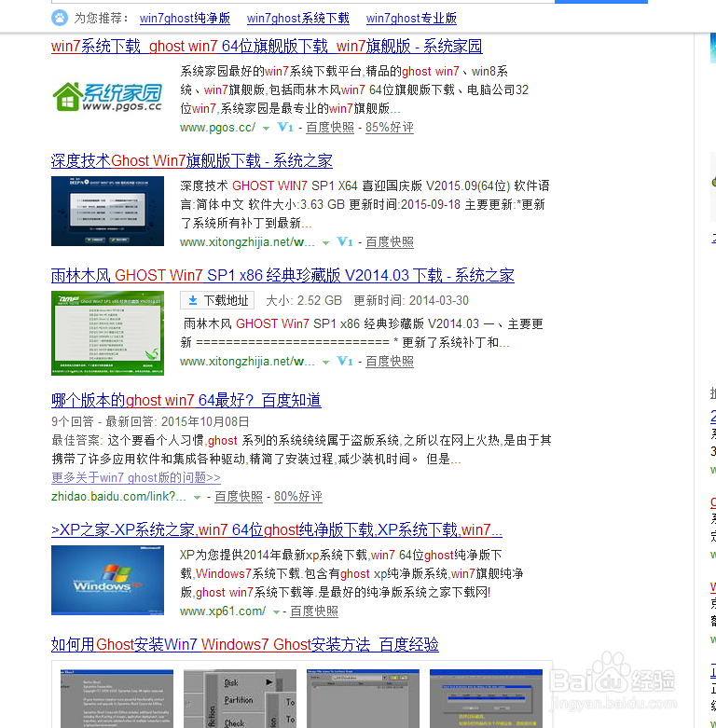Screen dimensions: 716x728
Task: Expand the dropdown arrow beside www.pgos.cc/
Action: point(266,128)
